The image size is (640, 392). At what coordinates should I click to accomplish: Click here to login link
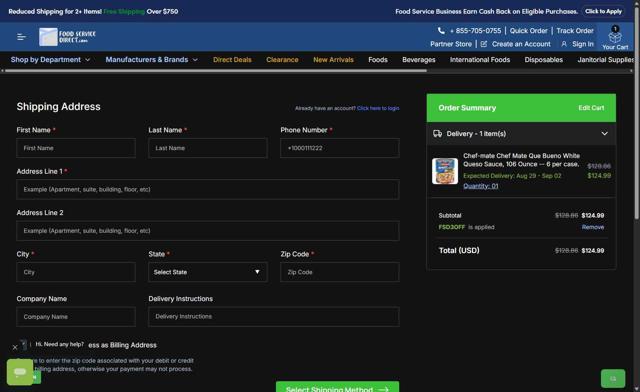(x=378, y=108)
